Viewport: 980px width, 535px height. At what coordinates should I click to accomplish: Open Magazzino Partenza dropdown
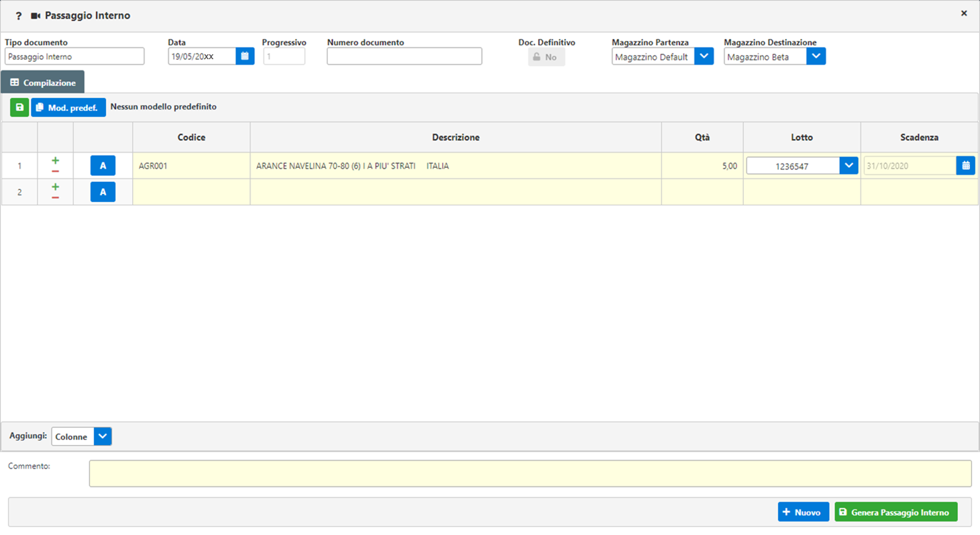pos(704,56)
